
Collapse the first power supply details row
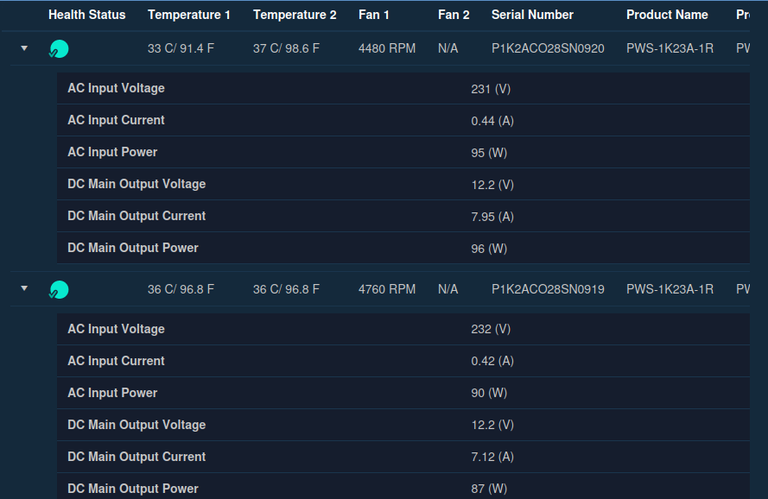tap(25, 49)
